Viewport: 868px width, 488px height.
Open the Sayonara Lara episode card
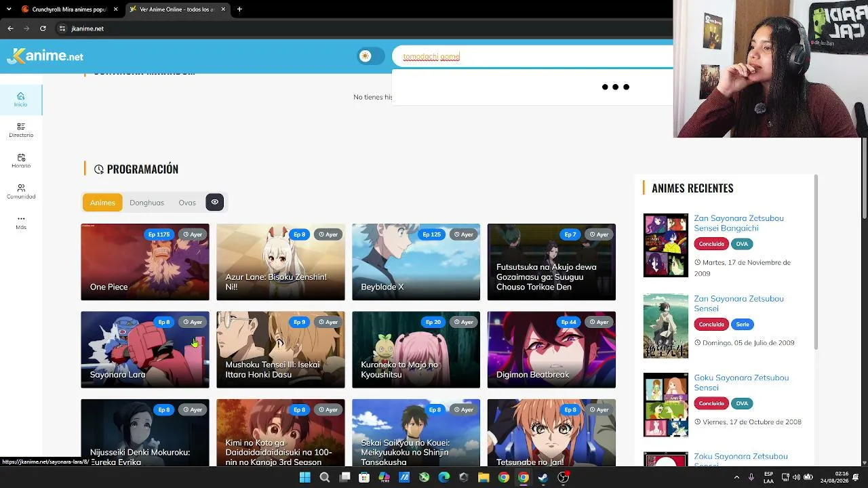(145, 350)
